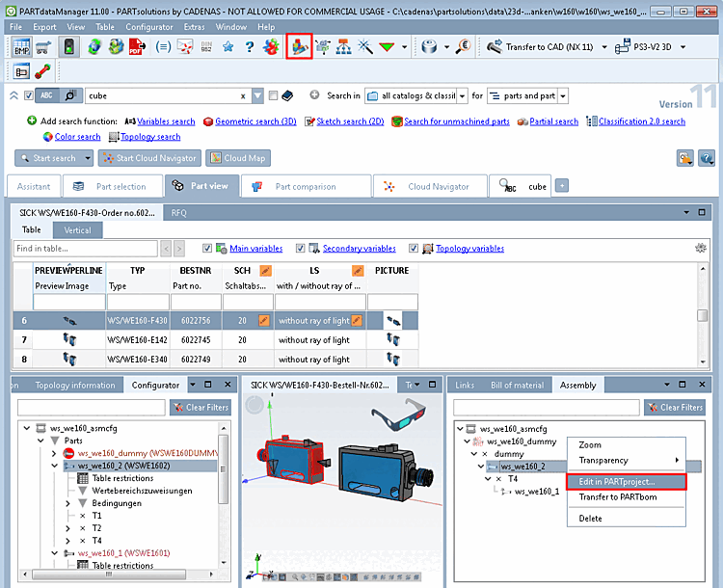Click the Variables search link
Image resolution: width=723 pixels, height=588 pixels.
(x=166, y=121)
